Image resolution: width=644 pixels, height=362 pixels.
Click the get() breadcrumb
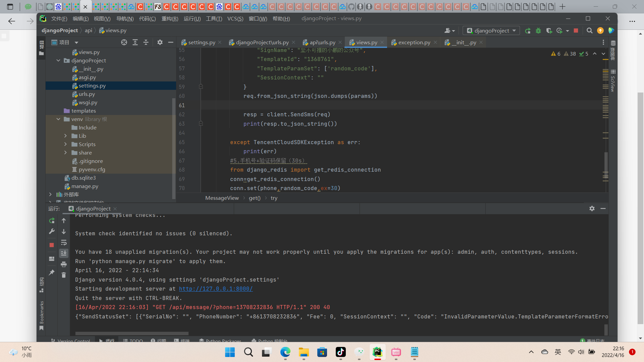255,198
